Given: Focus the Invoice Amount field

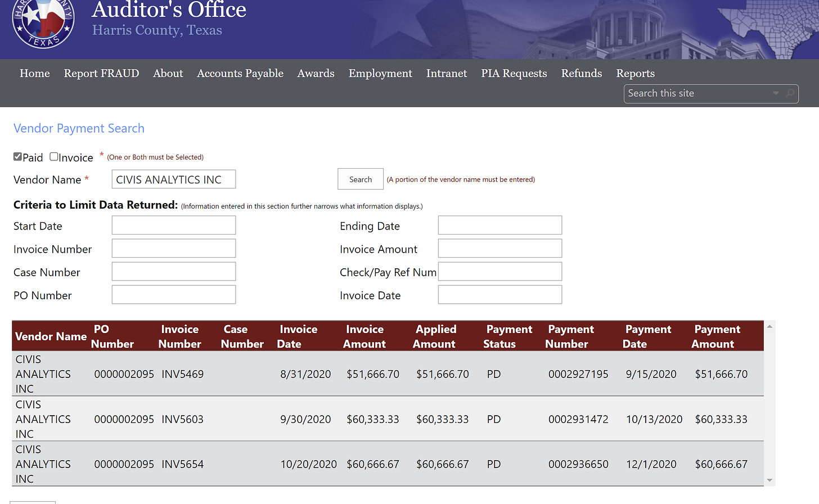Looking at the screenshot, I should tap(500, 249).
